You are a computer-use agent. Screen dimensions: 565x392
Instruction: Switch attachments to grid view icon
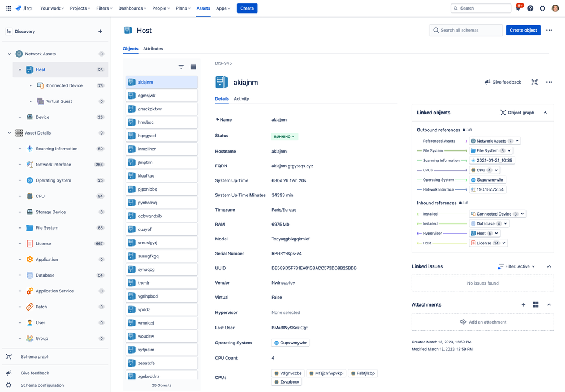click(536, 305)
